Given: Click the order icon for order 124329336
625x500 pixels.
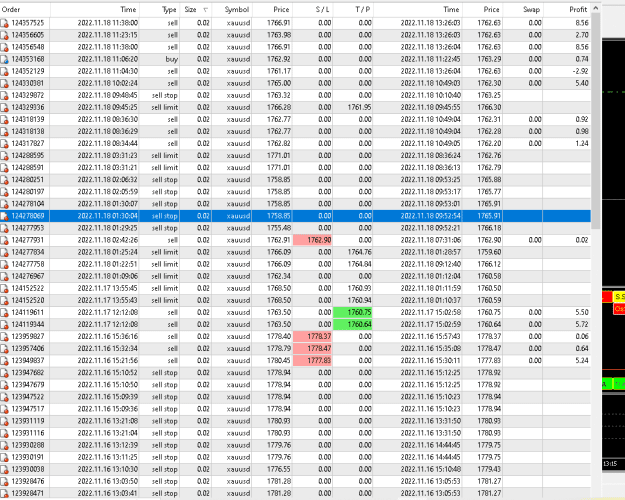Looking at the screenshot, I should 4,108.
